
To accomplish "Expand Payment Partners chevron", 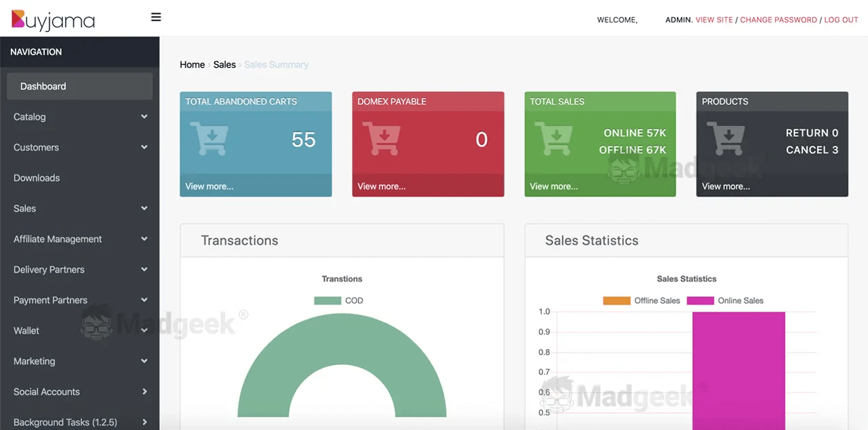I will [x=144, y=300].
